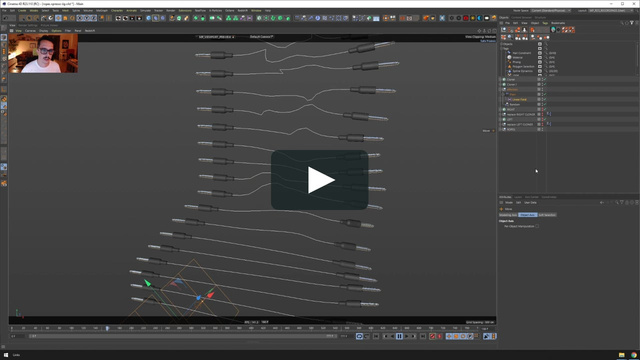
Task: Toggle the Per-Object Manipulation checkbox
Action: tap(537, 226)
